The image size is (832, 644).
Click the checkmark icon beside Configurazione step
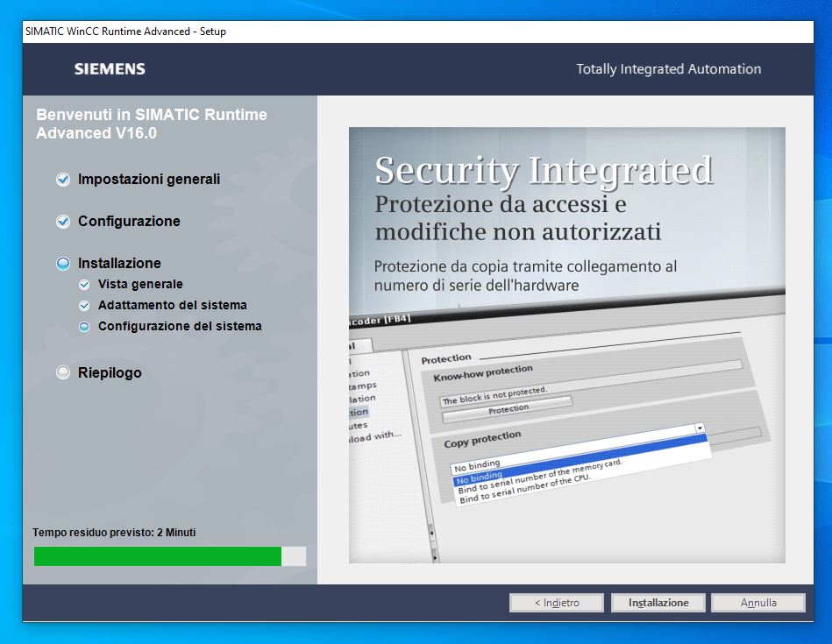pos(63,221)
